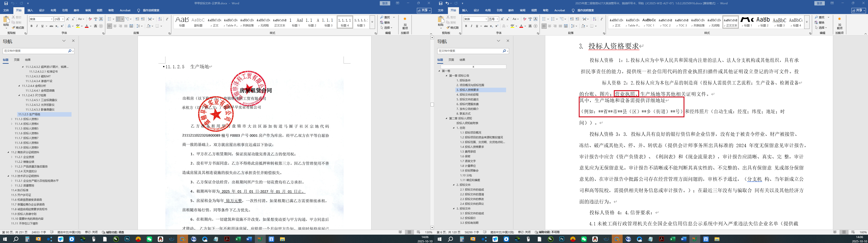Toggle character shading in the right window
This screenshot has height=243, width=868.
[x=530, y=26]
